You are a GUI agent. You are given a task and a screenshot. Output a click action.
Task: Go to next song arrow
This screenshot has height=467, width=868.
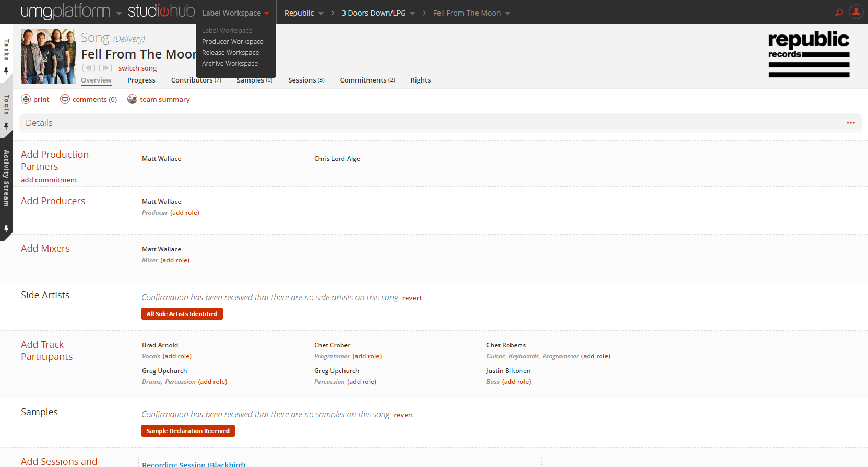tap(105, 68)
